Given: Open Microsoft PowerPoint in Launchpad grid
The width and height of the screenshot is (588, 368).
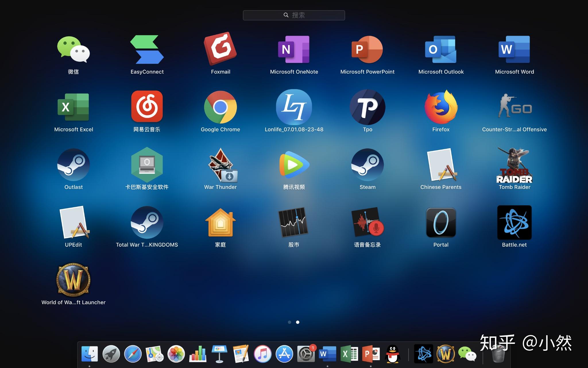Looking at the screenshot, I should (x=367, y=49).
